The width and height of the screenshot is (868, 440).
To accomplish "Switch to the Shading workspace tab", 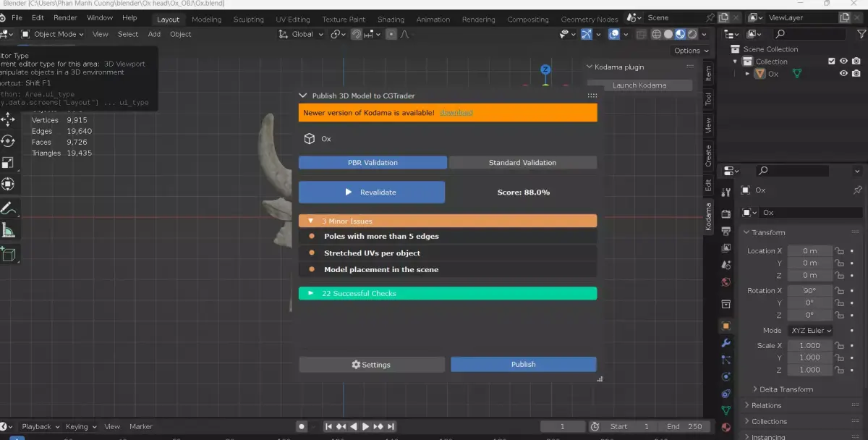I will [x=391, y=20].
